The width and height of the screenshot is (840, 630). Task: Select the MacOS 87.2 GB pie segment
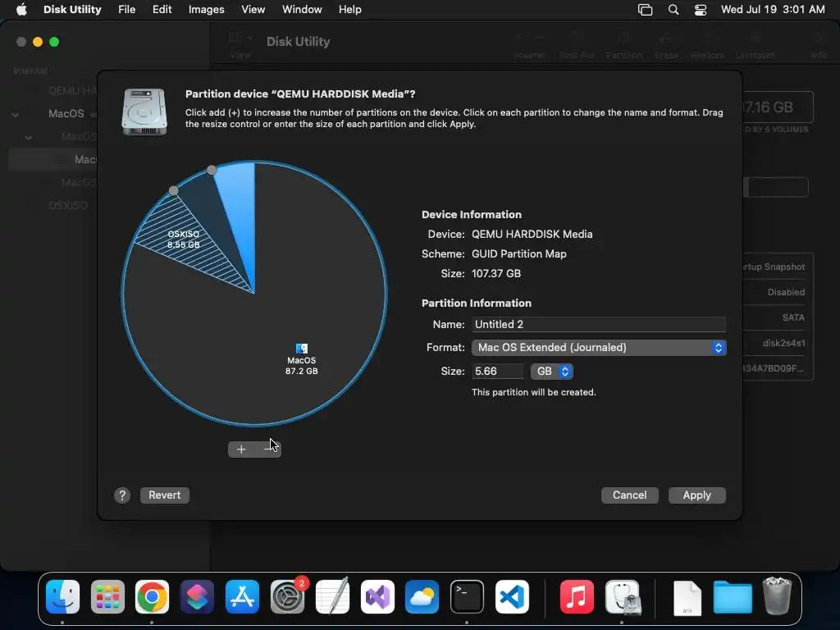302,360
